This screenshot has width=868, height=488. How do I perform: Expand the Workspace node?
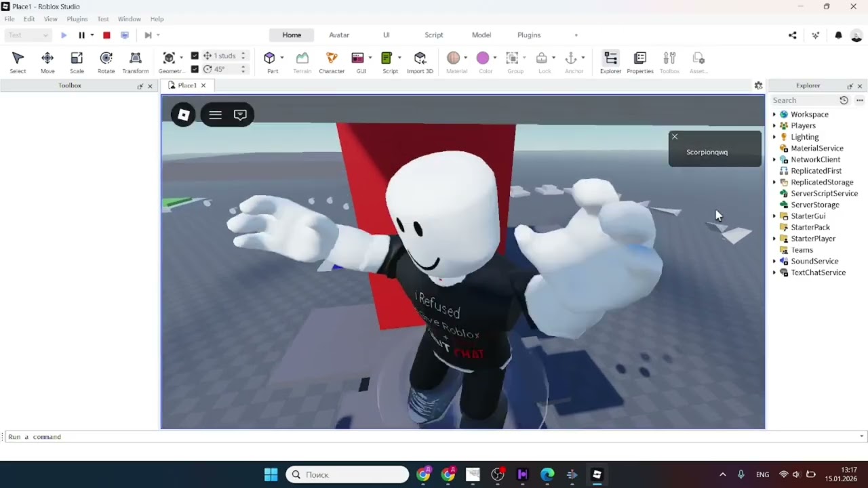(774, 115)
